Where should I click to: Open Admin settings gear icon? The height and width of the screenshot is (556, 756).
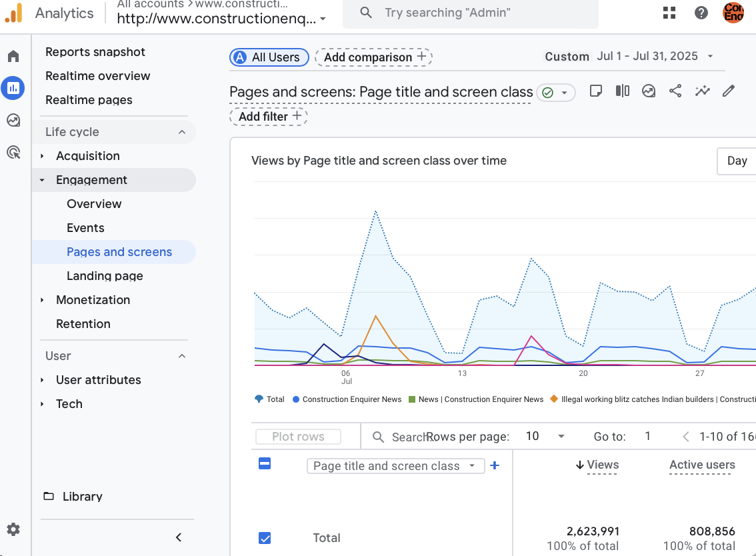13,529
